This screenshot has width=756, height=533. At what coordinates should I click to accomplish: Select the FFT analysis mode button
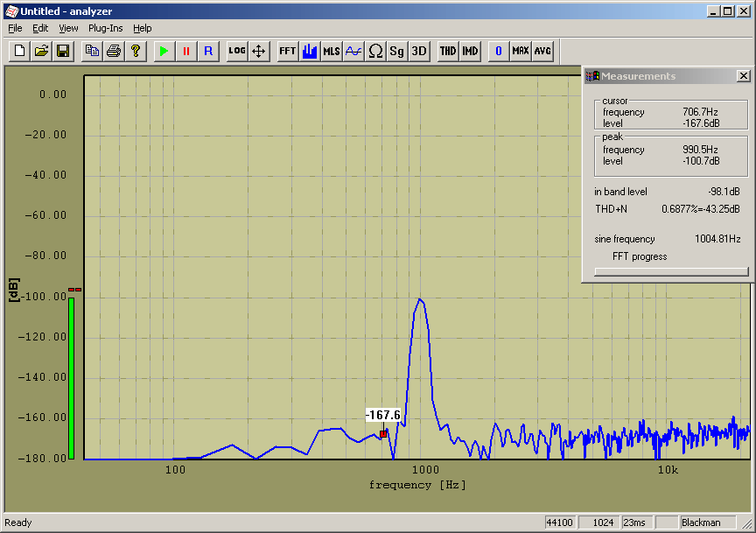(288, 51)
